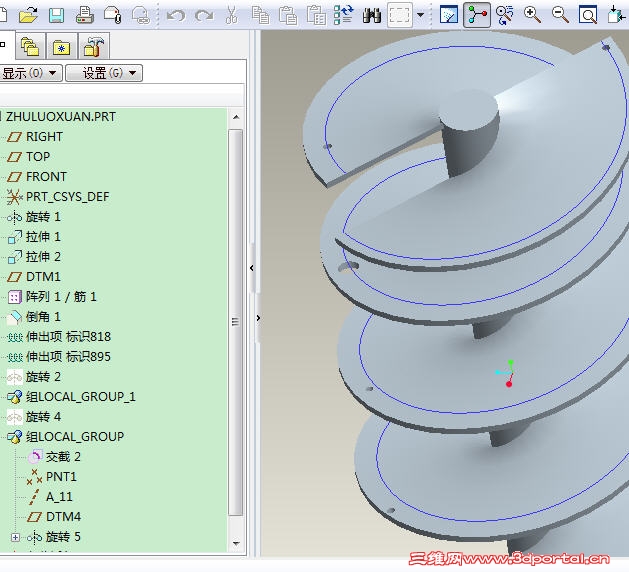This screenshot has width=629, height=572.
Task: Select suppressed feature 旋转 4
Action: pyautogui.click(x=43, y=417)
